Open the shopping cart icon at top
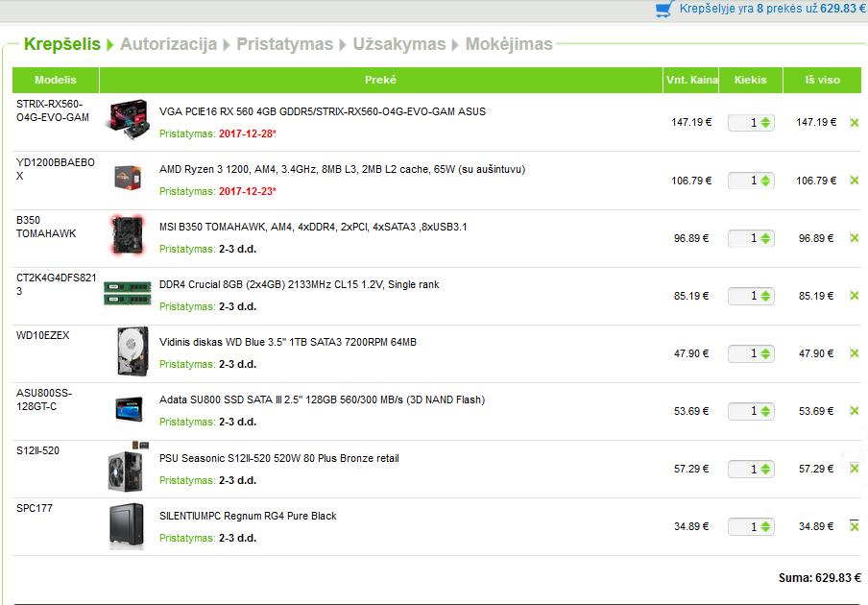Image resolution: width=868 pixels, height=605 pixels. click(664, 9)
